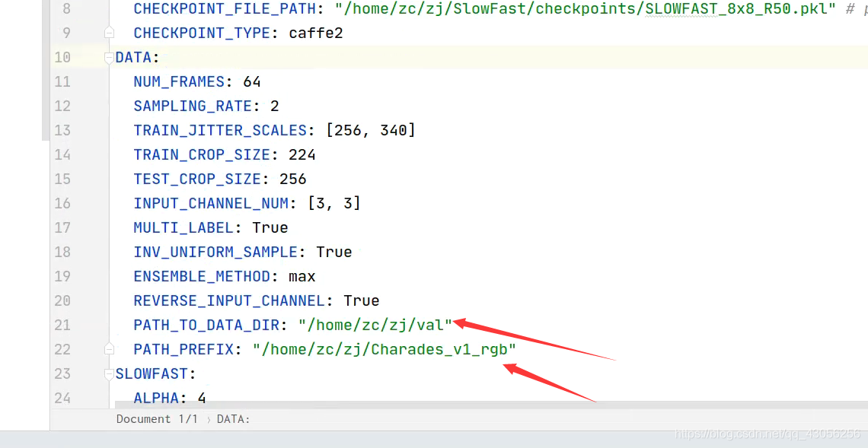Viewport: 868px width, 448px height.
Task: Click the ENSEMBLE_METHOD key
Action: 202,277
